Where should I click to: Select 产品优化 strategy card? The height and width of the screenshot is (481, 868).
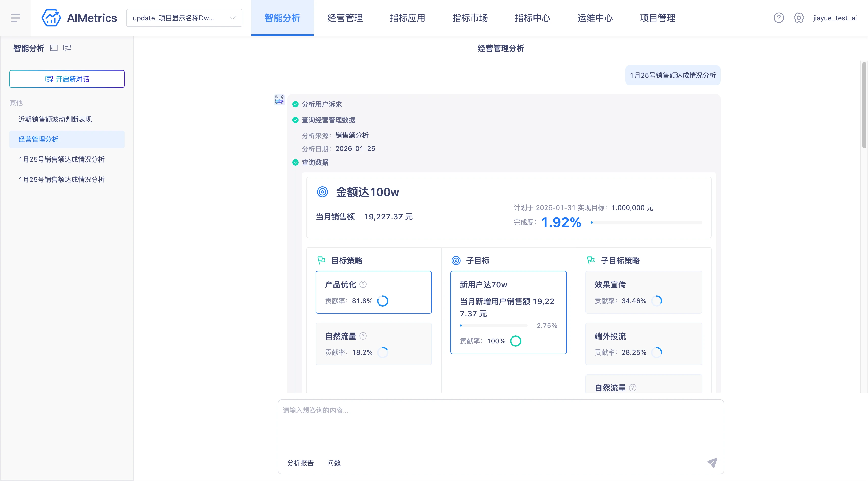pyautogui.click(x=374, y=292)
